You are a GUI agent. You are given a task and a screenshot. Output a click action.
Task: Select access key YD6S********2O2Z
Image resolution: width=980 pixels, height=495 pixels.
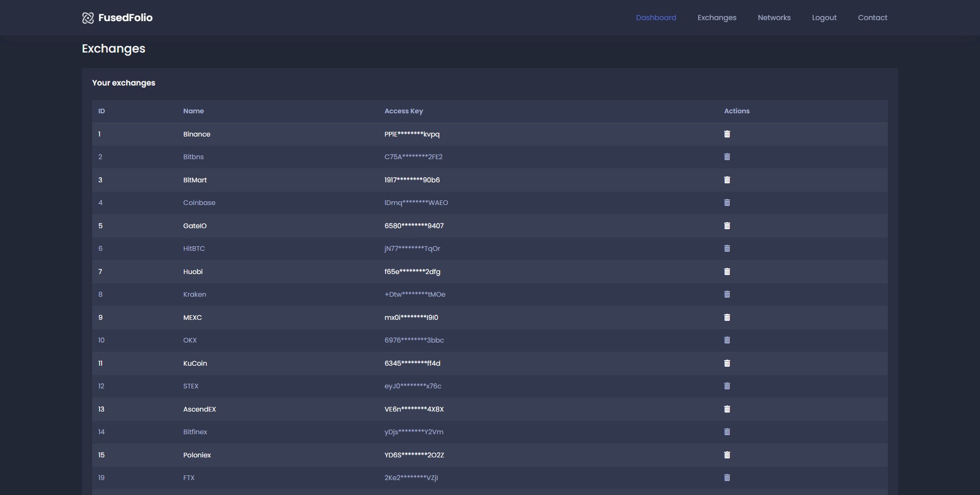(415, 455)
